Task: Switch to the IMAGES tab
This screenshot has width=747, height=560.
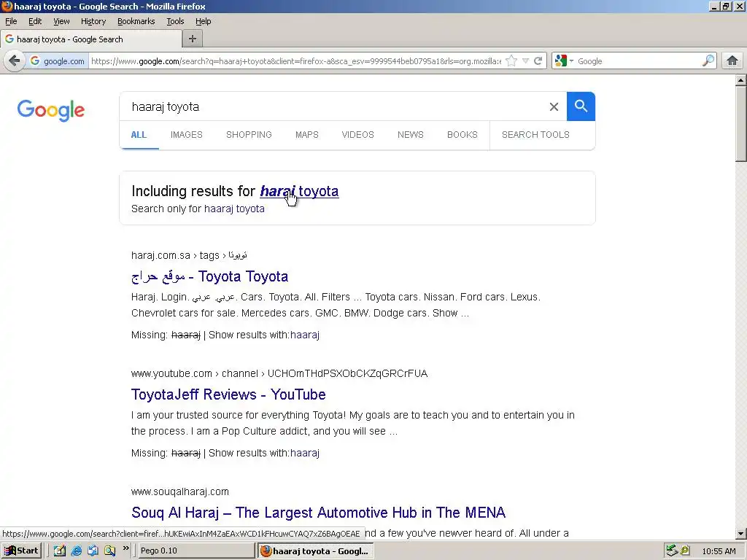Action: coord(187,135)
